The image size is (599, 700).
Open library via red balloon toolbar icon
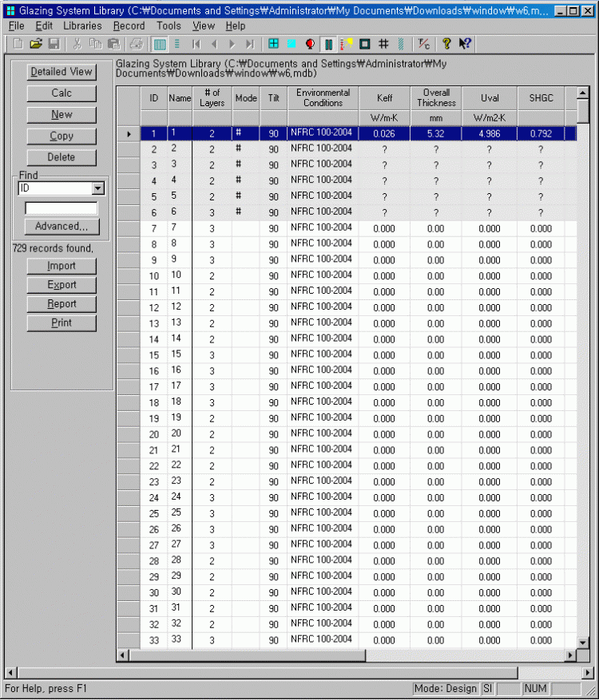310,44
